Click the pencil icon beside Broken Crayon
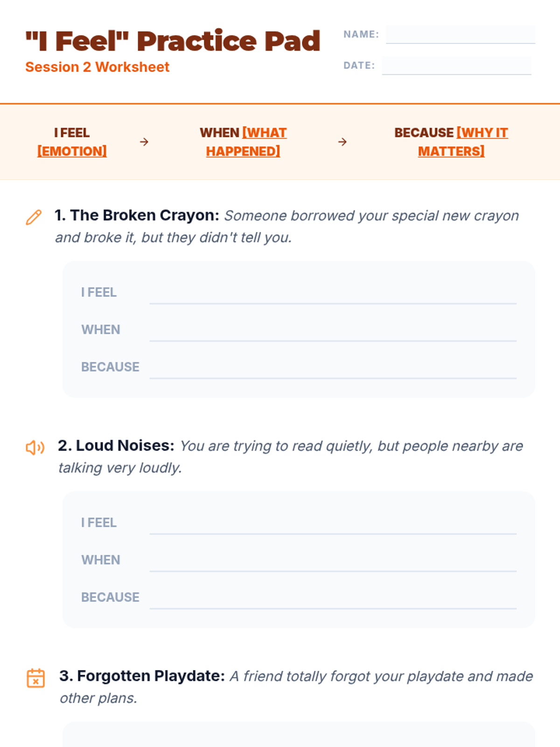Viewport: 560px width, 747px height. [34, 217]
